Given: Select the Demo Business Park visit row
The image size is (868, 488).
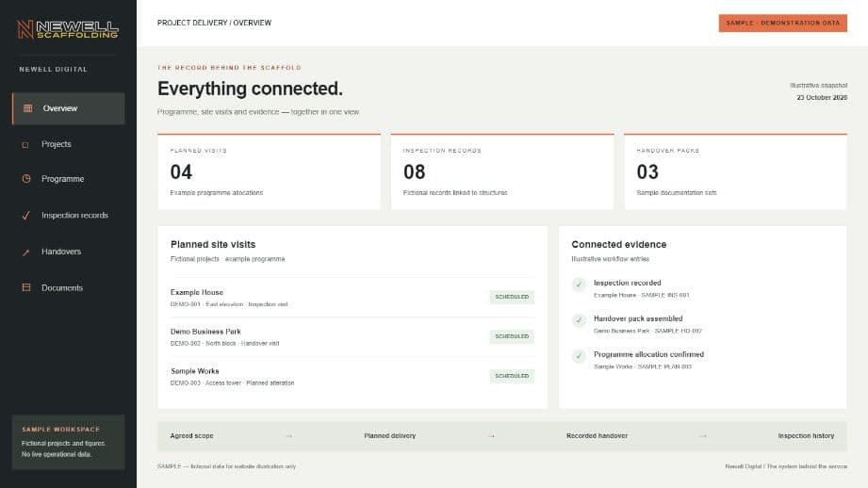Looking at the screenshot, I should 352,337.
